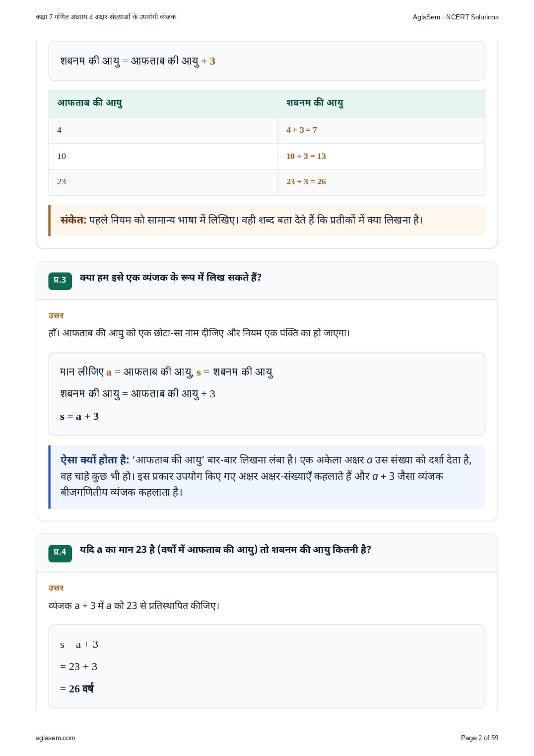Image resolution: width=534 pixels, height=756 pixels.
Task: Click the equation s = a + 3 in bold
Action: coord(79,416)
